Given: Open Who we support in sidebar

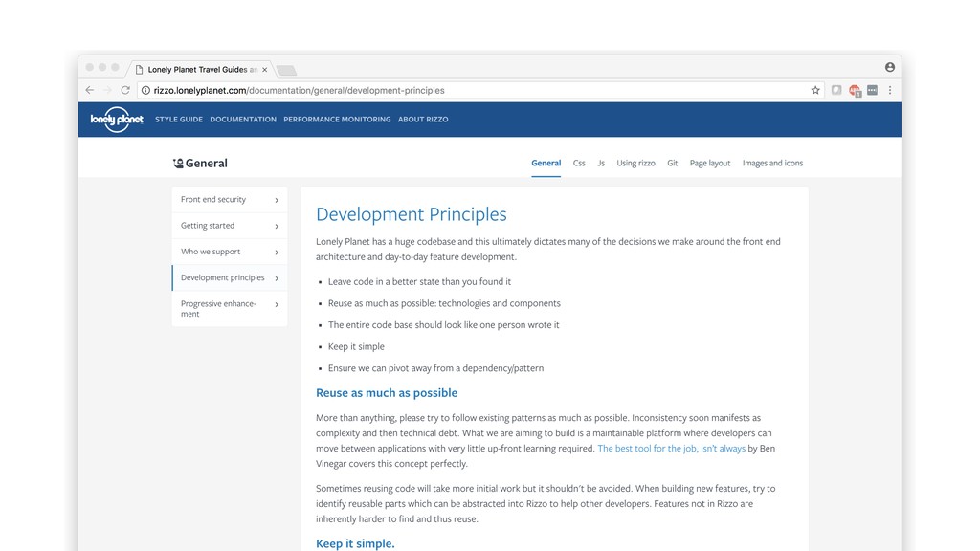Looking at the screenshot, I should point(230,252).
